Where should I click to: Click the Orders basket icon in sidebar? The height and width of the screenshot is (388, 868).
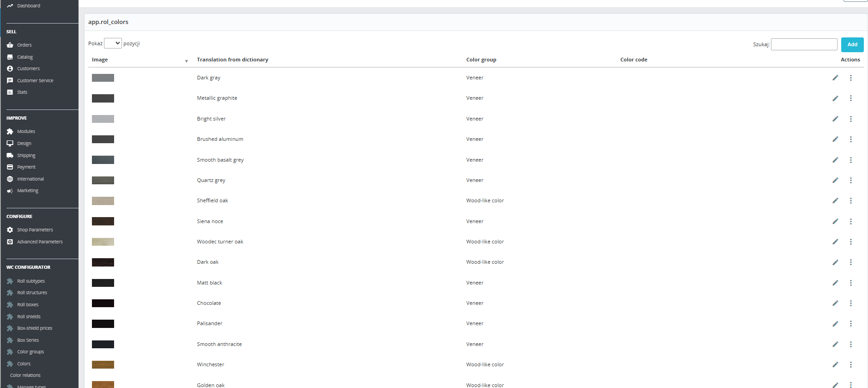(10, 45)
